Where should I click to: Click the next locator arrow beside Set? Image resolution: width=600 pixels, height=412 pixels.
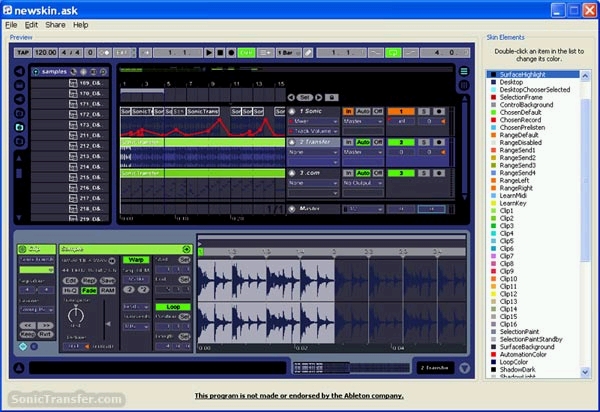point(318,98)
